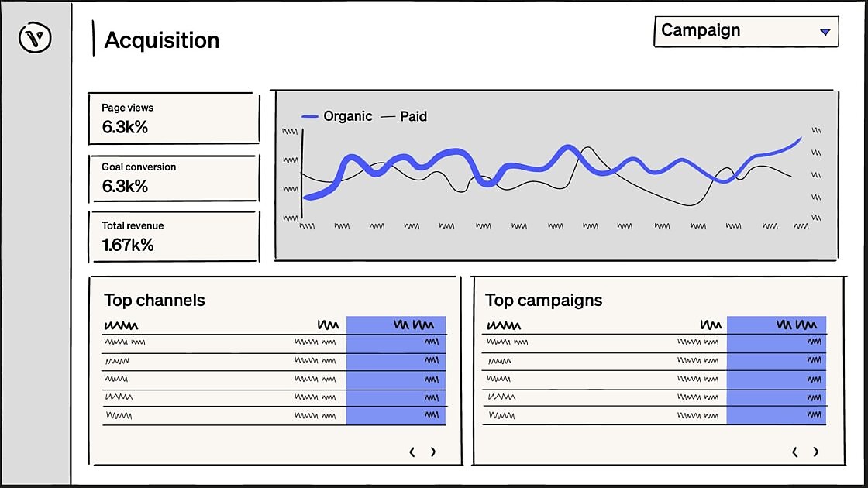This screenshot has width=868, height=488.
Task: Click first row in Top channels table
Action: [x=274, y=343]
